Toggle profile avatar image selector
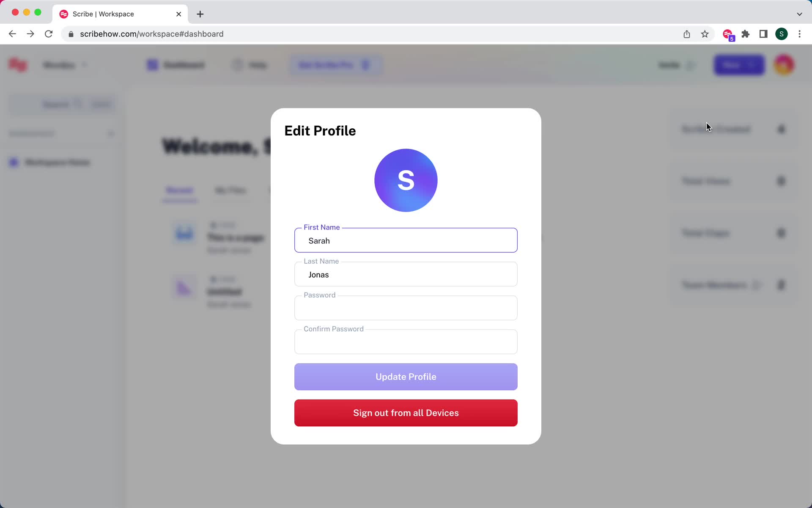 coord(406,179)
